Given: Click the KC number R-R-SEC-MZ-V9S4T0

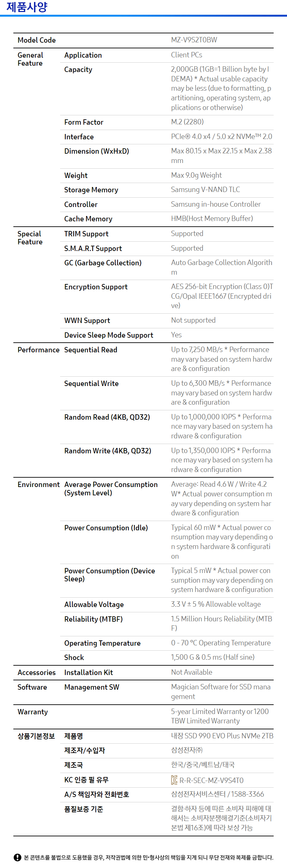Looking at the screenshot, I should tap(212, 780).
